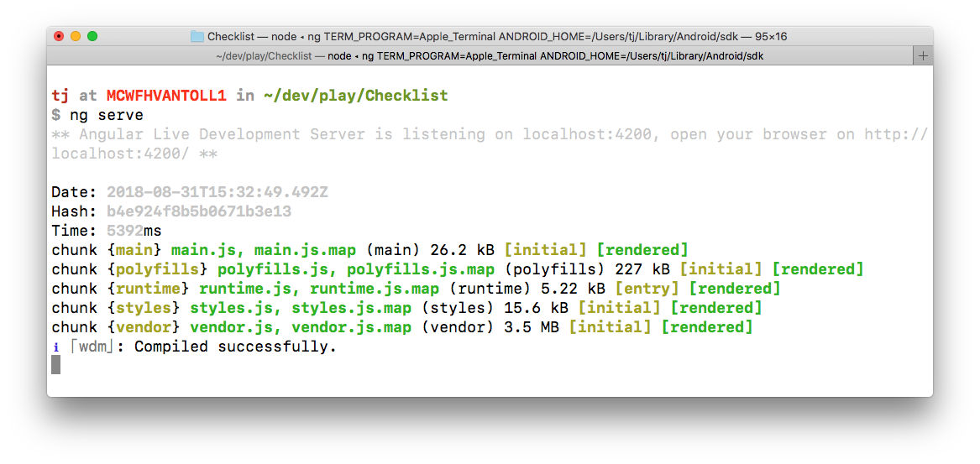Click the hostname MCWFHVANTOLL1 in the prompt

click(x=166, y=96)
